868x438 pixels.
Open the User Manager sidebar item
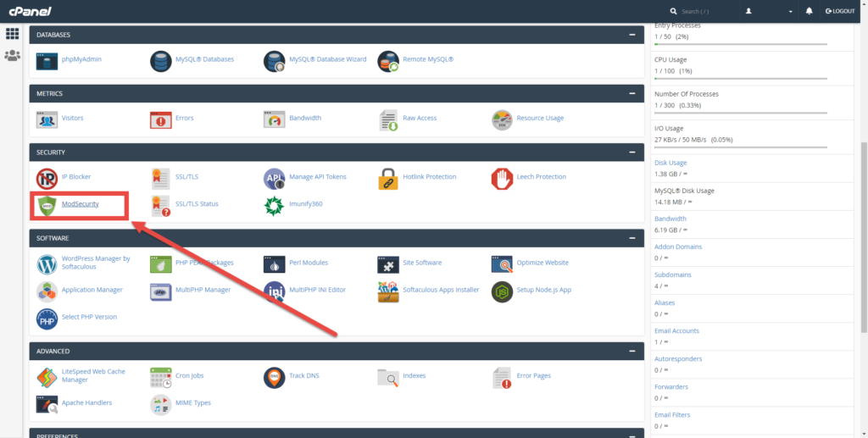tap(13, 56)
